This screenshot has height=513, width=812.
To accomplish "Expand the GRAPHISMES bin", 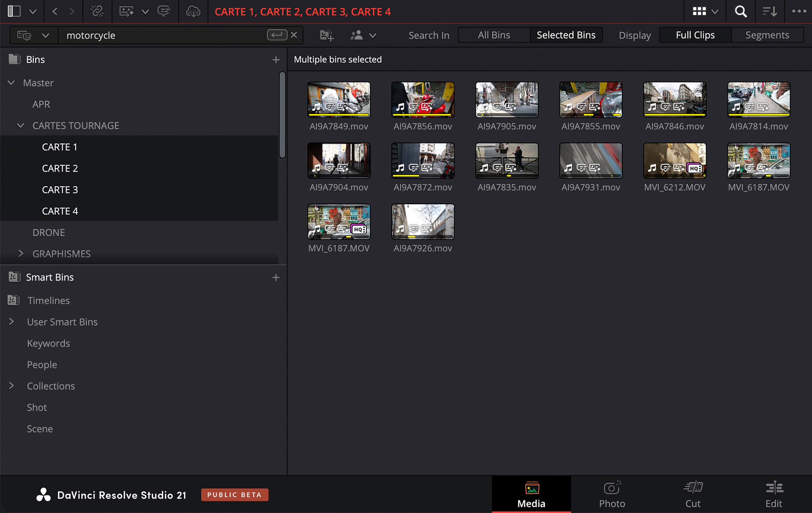I will (x=20, y=254).
